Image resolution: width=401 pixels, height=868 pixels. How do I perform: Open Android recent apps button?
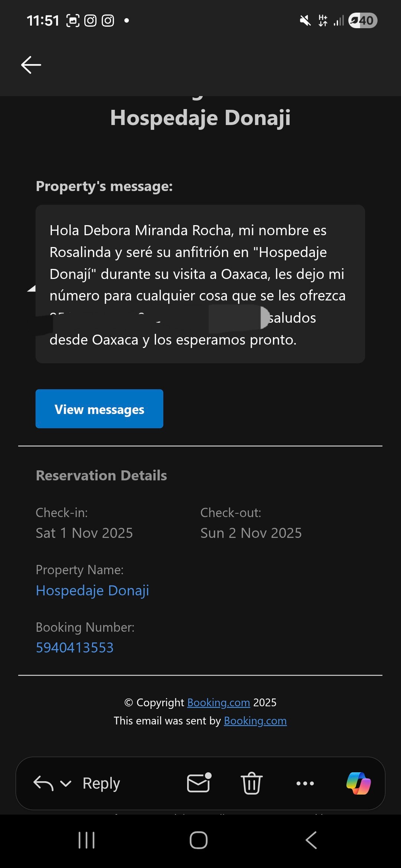pos(87,840)
